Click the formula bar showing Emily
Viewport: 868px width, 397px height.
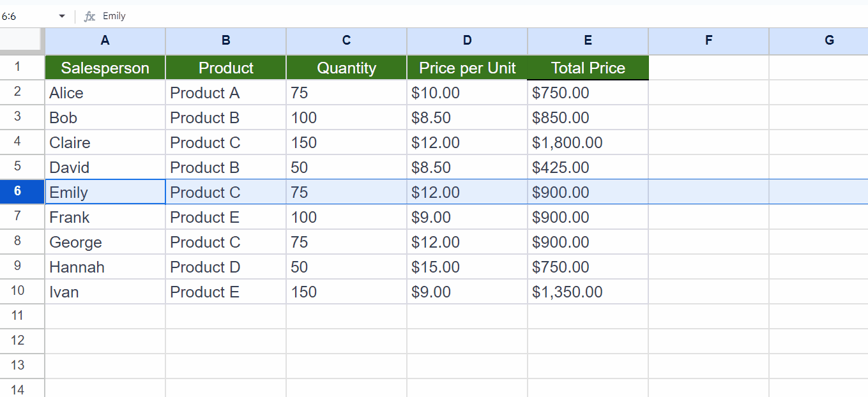point(160,15)
